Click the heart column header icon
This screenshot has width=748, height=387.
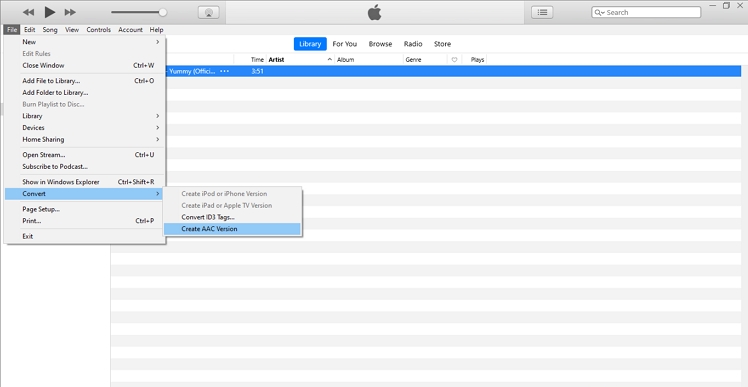tap(454, 60)
